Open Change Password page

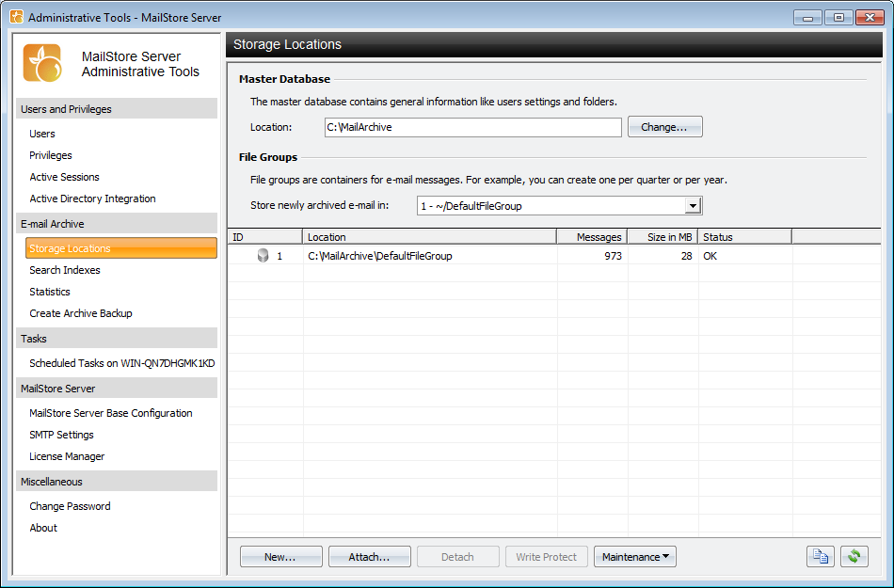tap(70, 506)
